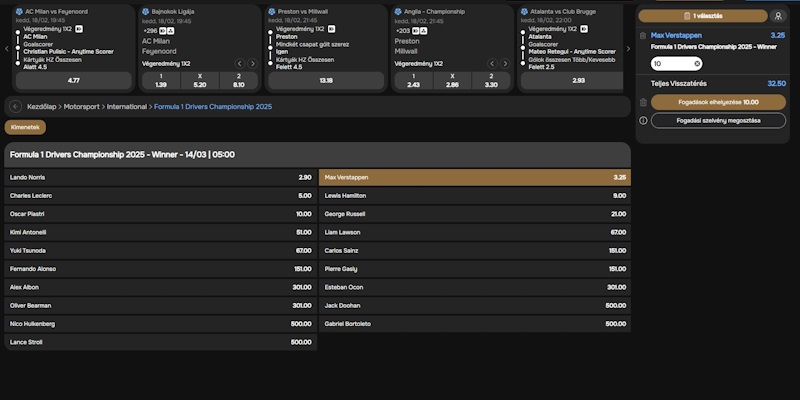Advance the featured bets carousel with the right arrow
This screenshot has height=400, width=800.
click(x=628, y=48)
